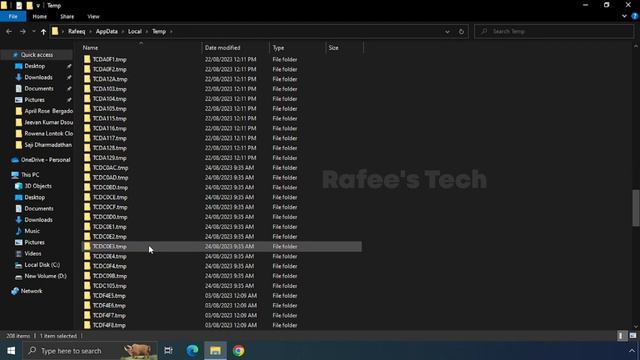Switch to Details view in status bar

pos(621,336)
